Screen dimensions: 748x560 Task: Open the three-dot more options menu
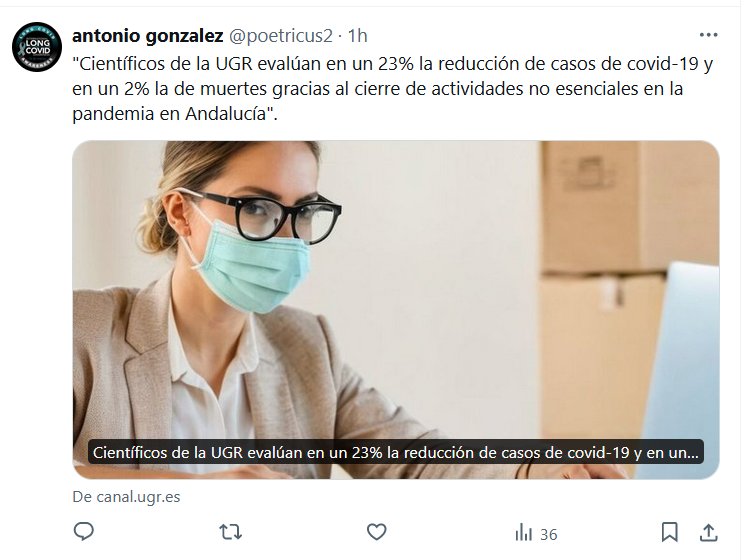708,35
